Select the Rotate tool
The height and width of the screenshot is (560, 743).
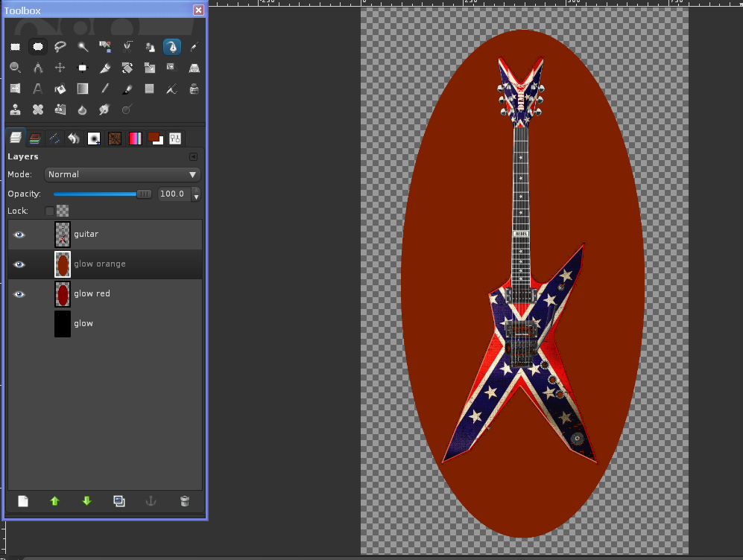(x=127, y=68)
